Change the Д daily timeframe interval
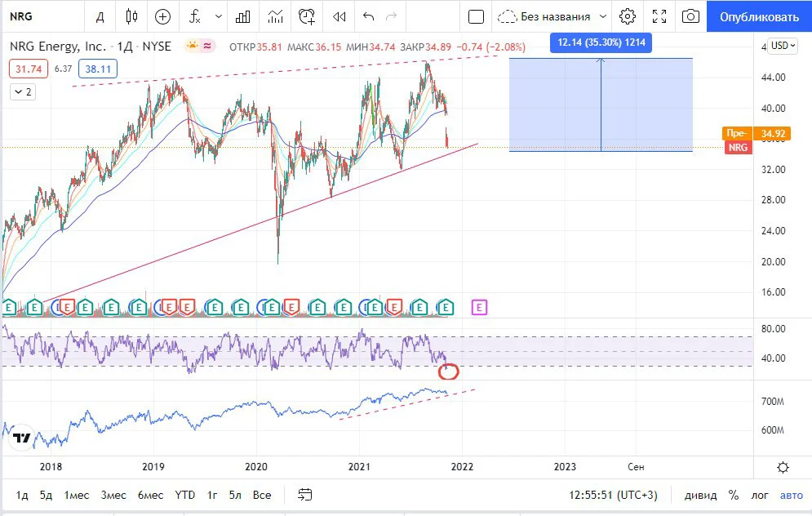Screen dimensions: 812x516 [100, 16]
